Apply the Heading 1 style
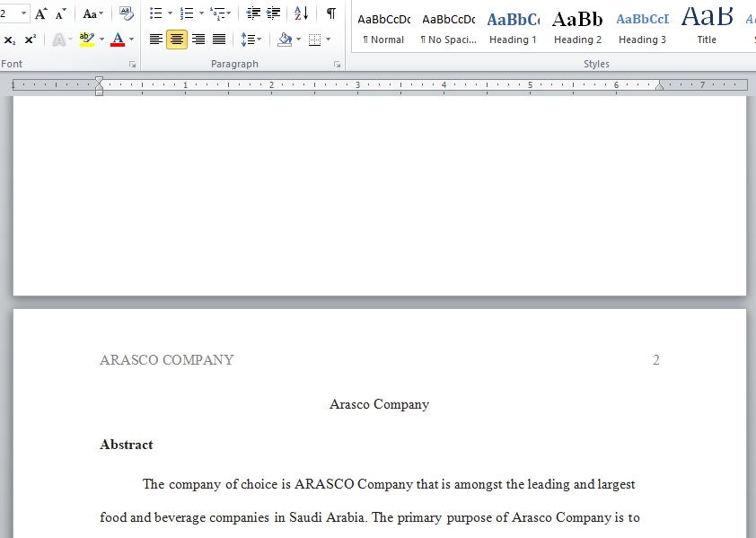 tap(513, 28)
